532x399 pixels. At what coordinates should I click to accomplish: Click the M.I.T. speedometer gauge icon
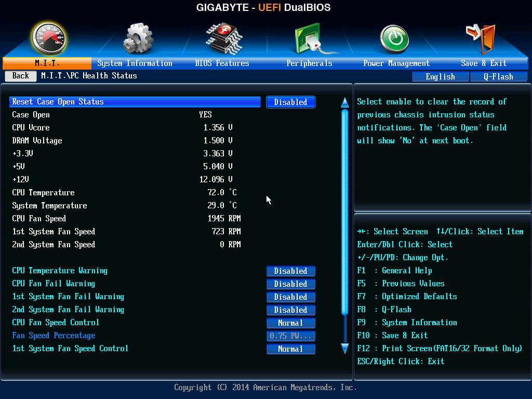point(49,39)
